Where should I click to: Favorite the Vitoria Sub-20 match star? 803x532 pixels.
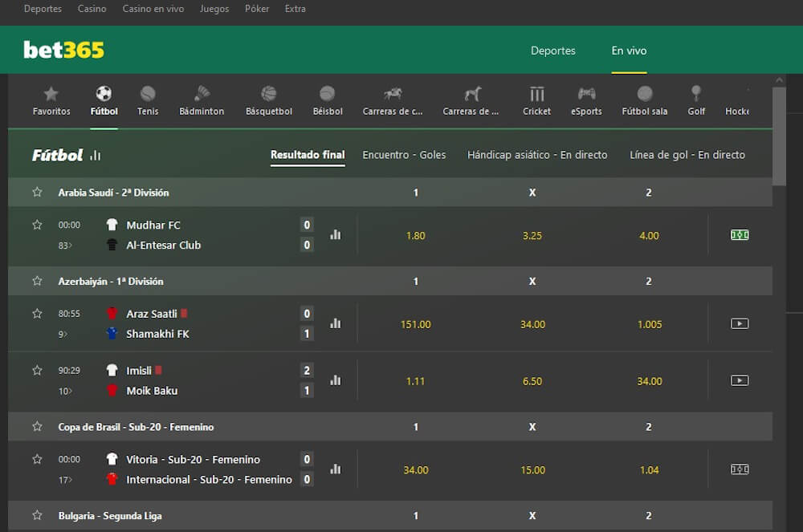(x=37, y=459)
